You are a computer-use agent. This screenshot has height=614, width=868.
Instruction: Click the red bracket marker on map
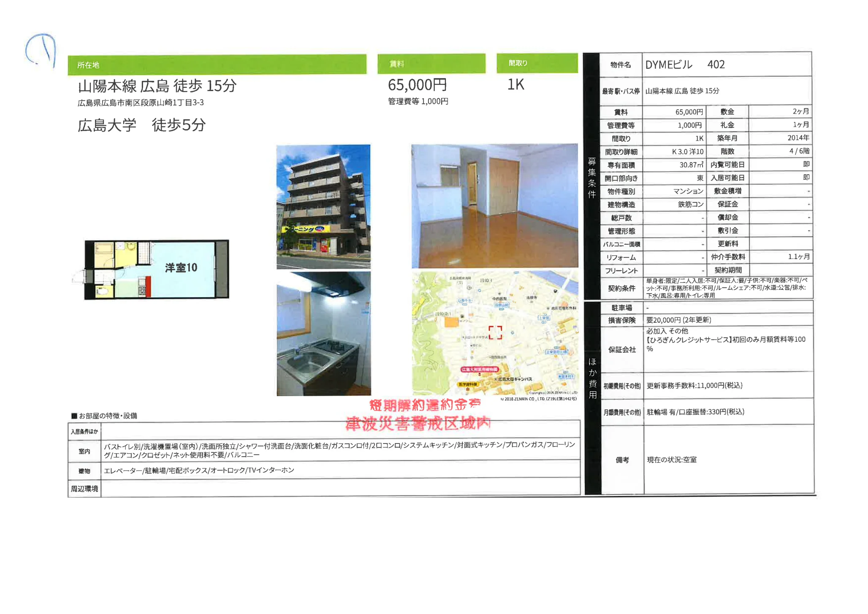click(x=495, y=333)
